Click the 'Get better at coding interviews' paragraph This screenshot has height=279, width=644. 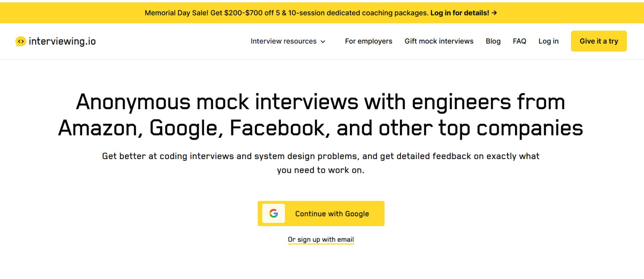click(320, 156)
